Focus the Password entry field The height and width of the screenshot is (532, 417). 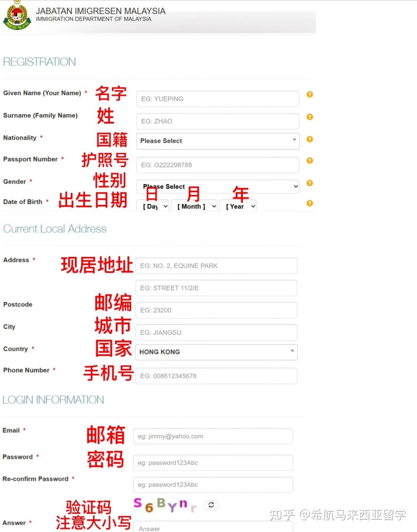pos(213,463)
